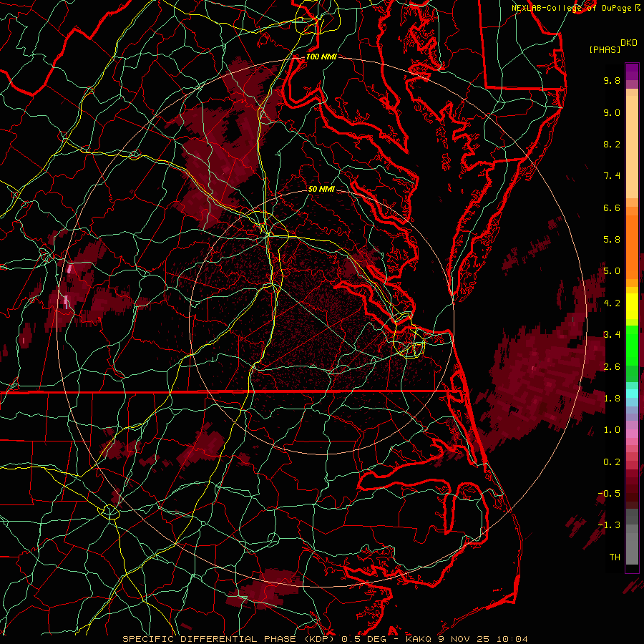644x644 pixels.
Task: Click the DKD label above color scale
Action: click(x=628, y=43)
